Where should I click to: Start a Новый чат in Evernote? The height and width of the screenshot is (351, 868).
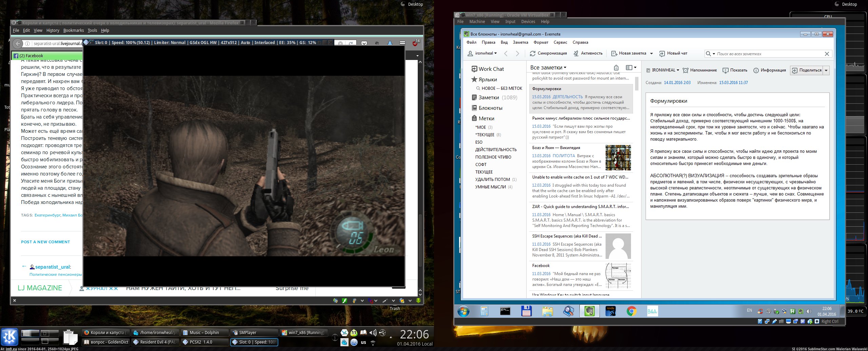(673, 54)
